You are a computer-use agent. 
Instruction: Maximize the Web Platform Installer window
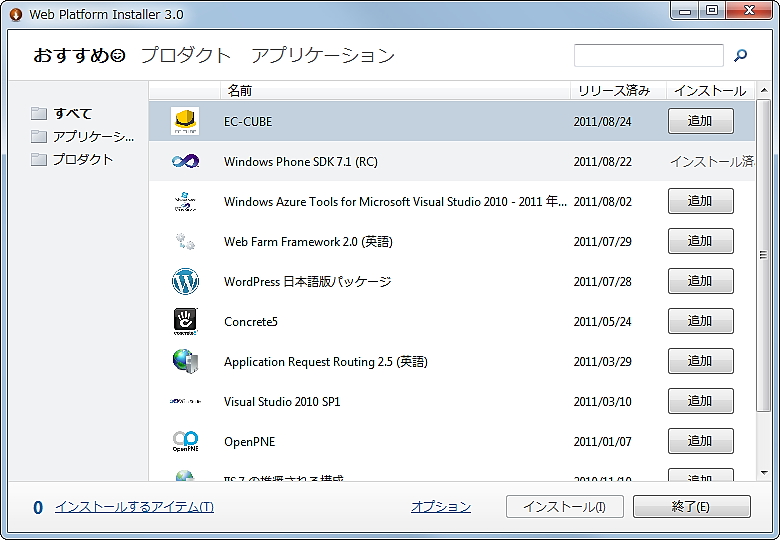point(712,10)
